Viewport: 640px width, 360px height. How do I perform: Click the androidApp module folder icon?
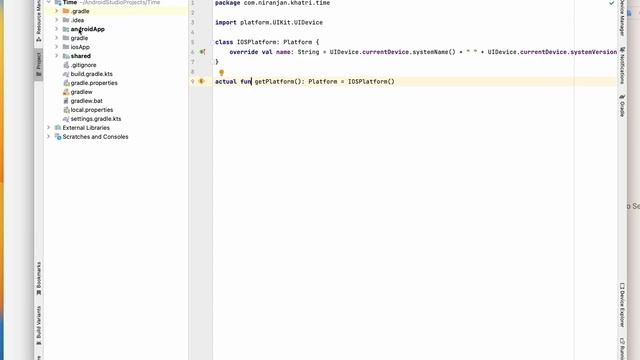[66, 29]
